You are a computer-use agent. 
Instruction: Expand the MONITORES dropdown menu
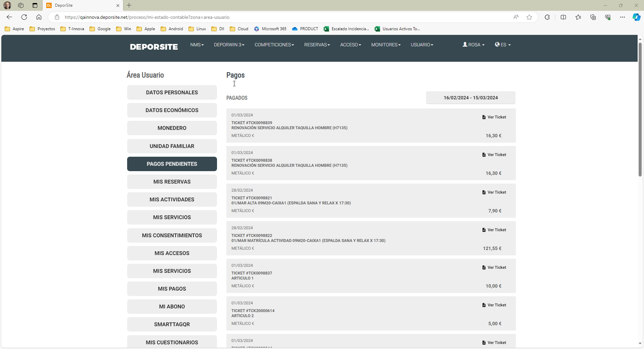click(x=386, y=45)
